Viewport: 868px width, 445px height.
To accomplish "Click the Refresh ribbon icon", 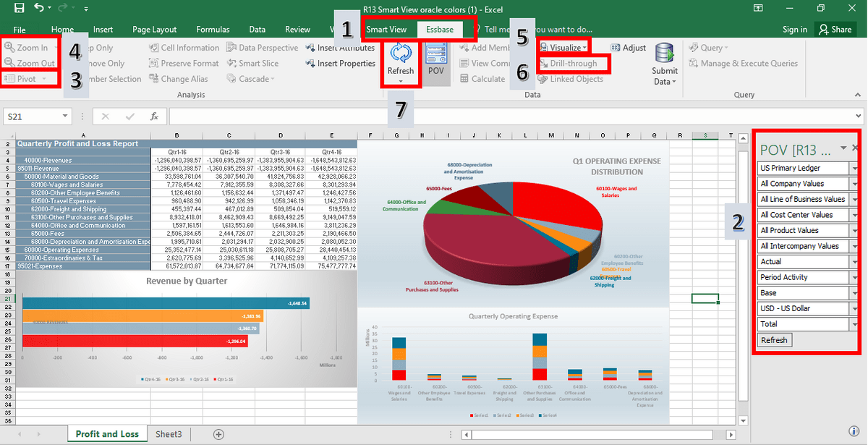I will [x=401, y=54].
